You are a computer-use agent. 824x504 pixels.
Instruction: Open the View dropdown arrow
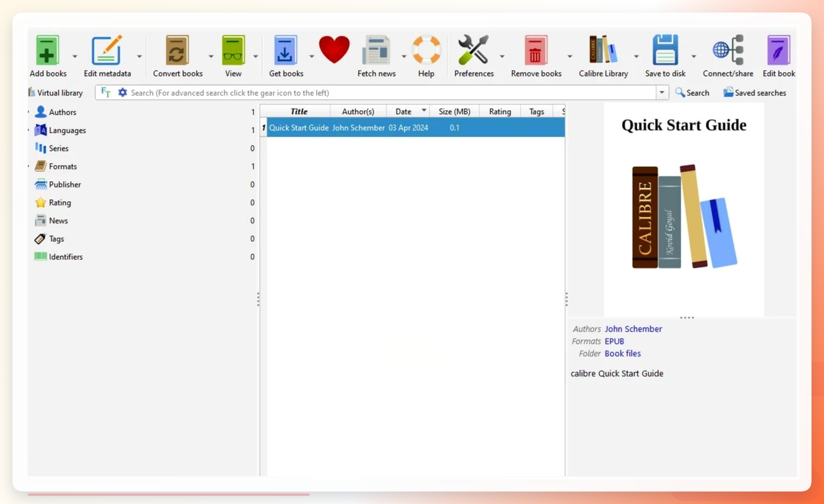point(255,56)
